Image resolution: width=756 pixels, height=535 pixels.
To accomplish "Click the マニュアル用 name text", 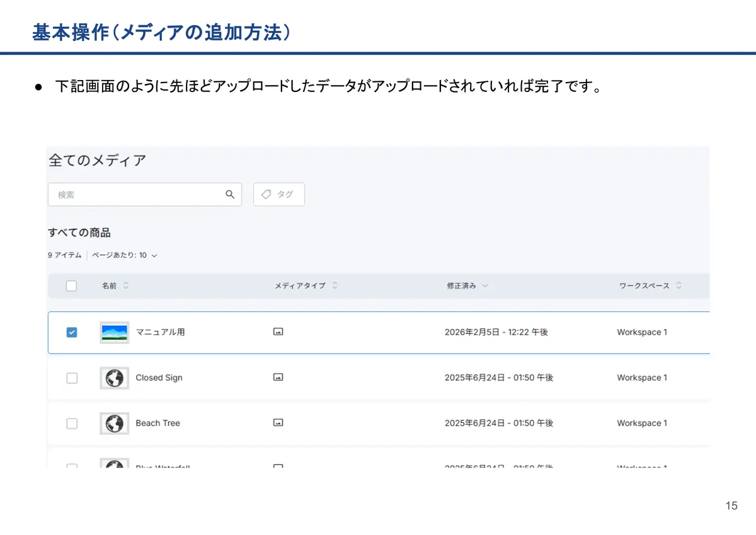I will 161,332.
